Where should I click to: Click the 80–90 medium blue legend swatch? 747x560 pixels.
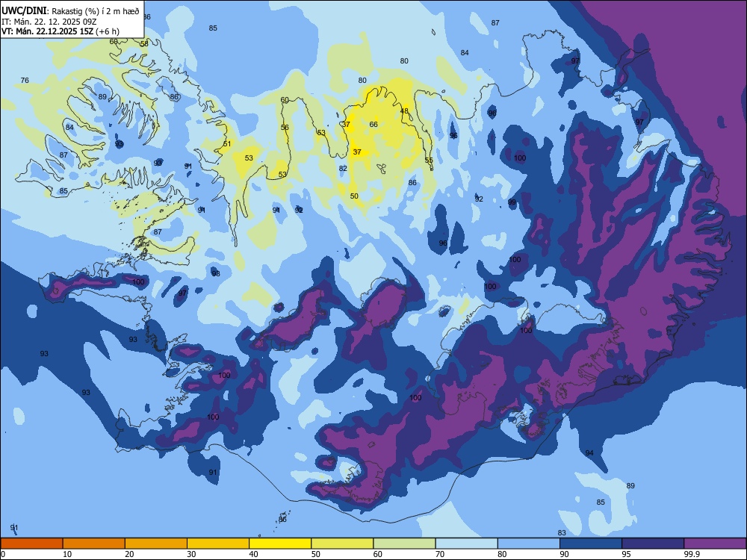pos(529,544)
